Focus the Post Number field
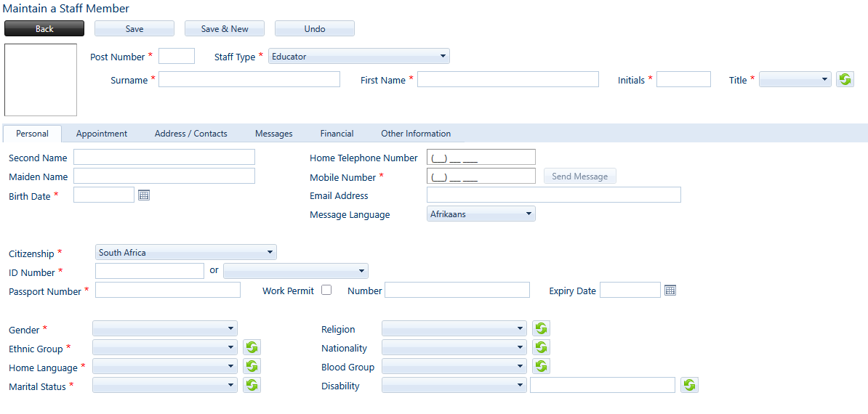The image size is (868, 414). 177,57
